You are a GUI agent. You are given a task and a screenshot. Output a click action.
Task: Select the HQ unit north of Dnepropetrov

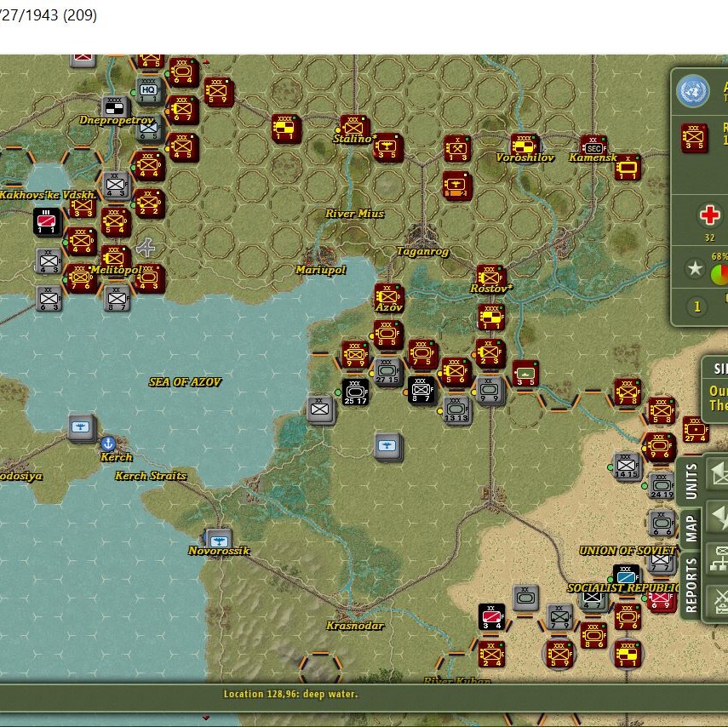coord(149,90)
